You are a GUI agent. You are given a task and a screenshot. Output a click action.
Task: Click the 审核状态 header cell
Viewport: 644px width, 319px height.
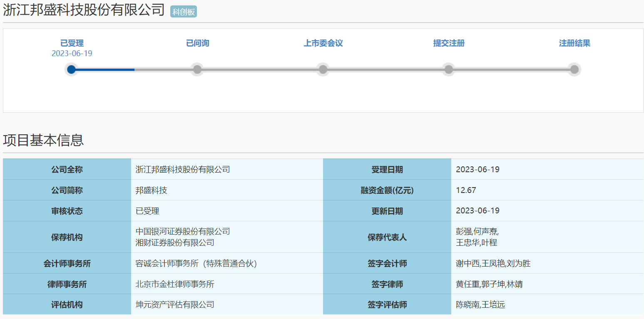point(67,211)
